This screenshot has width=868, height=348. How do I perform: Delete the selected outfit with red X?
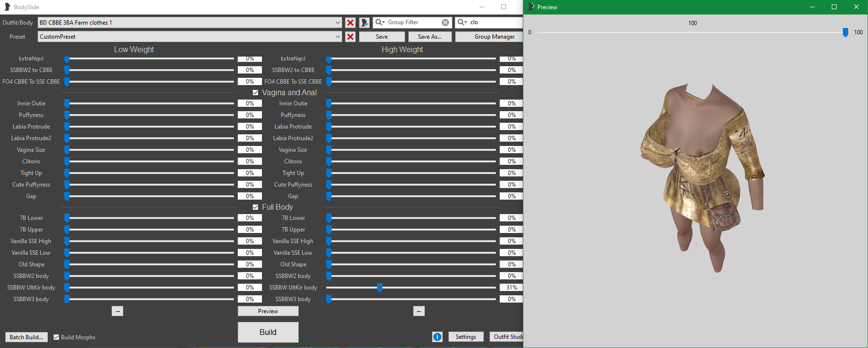[350, 23]
